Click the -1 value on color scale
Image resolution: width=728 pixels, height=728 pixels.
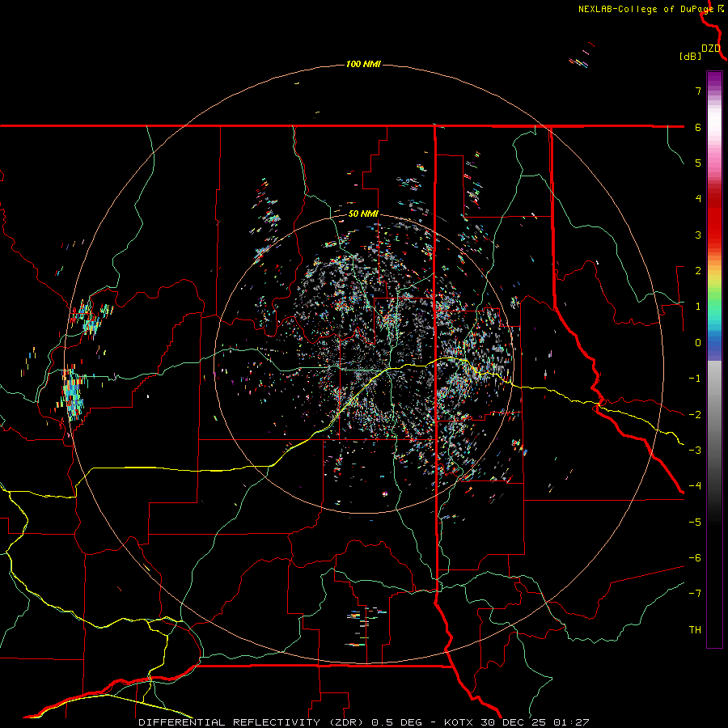click(x=695, y=379)
